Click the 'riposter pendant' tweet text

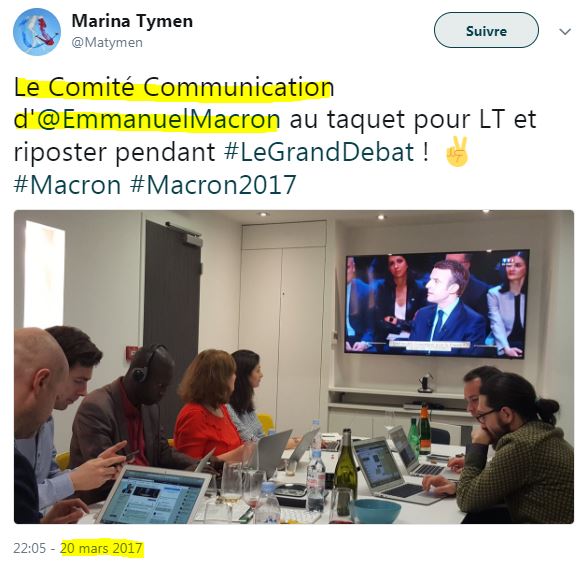coord(114,152)
